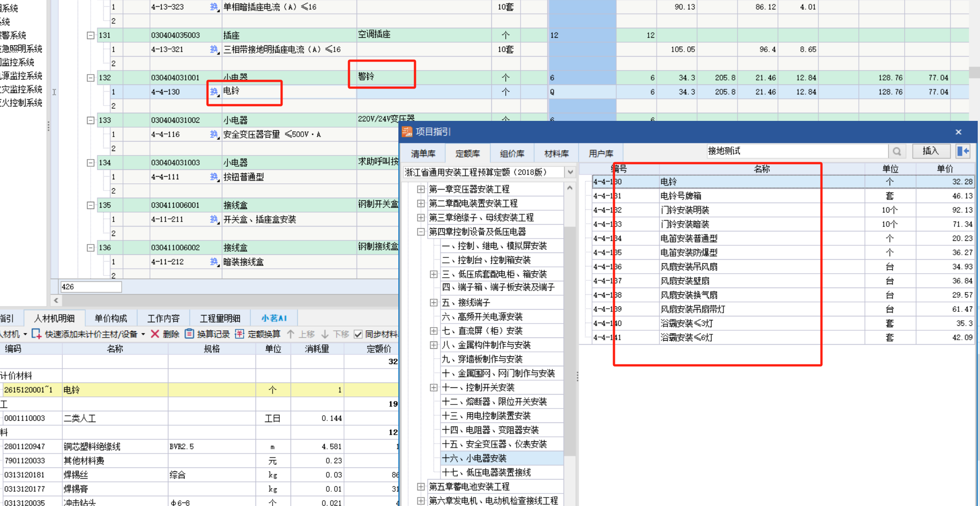Open the 人材机明细 tab
Viewport: 980px width, 506px height.
[54, 319]
